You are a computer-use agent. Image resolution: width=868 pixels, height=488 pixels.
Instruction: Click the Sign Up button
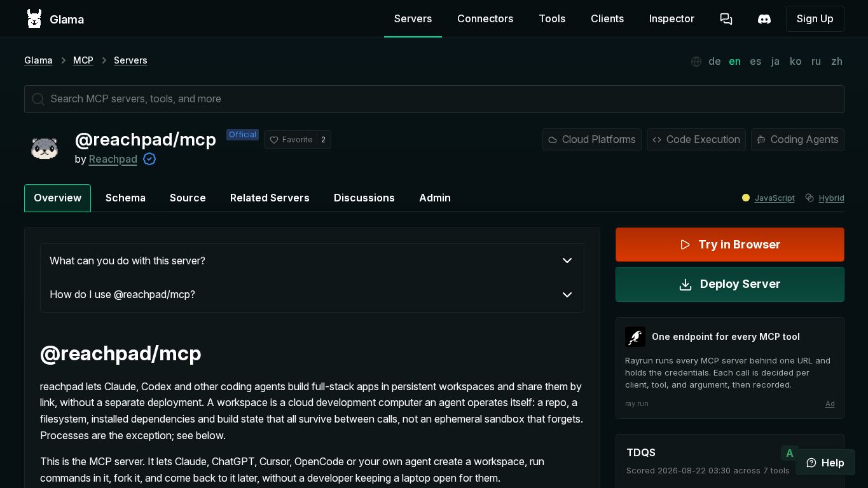click(x=815, y=19)
